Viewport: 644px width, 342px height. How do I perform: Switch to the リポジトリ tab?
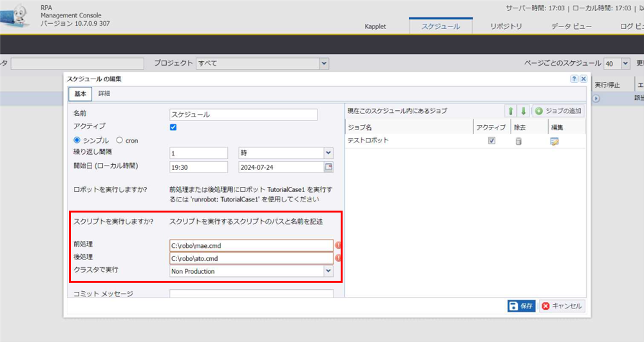click(506, 26)
